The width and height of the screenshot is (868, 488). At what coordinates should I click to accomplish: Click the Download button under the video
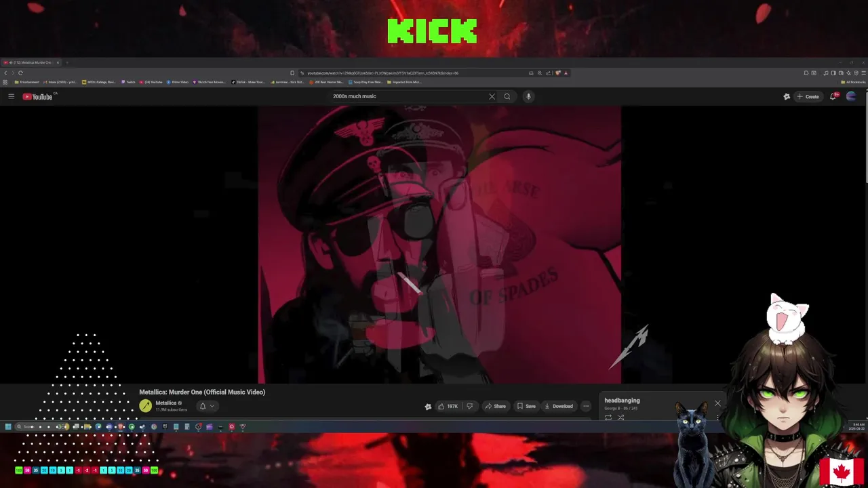[559, 406]
